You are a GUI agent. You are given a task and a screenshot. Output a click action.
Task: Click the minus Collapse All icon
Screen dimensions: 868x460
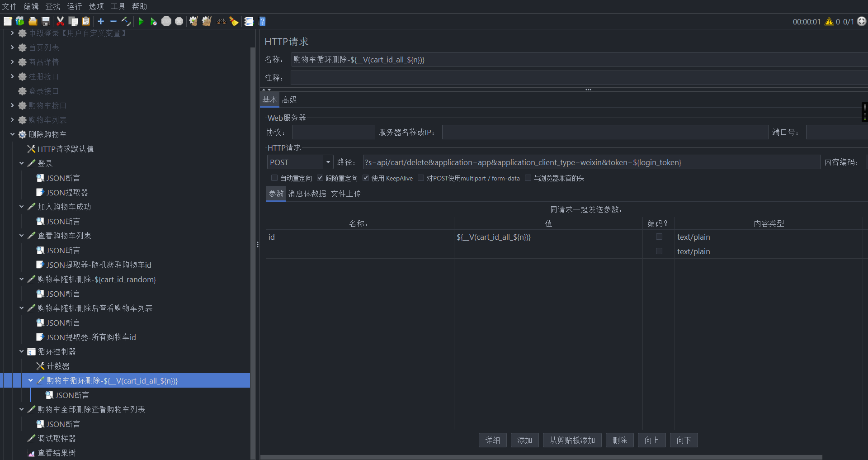[x=113, y=21]
